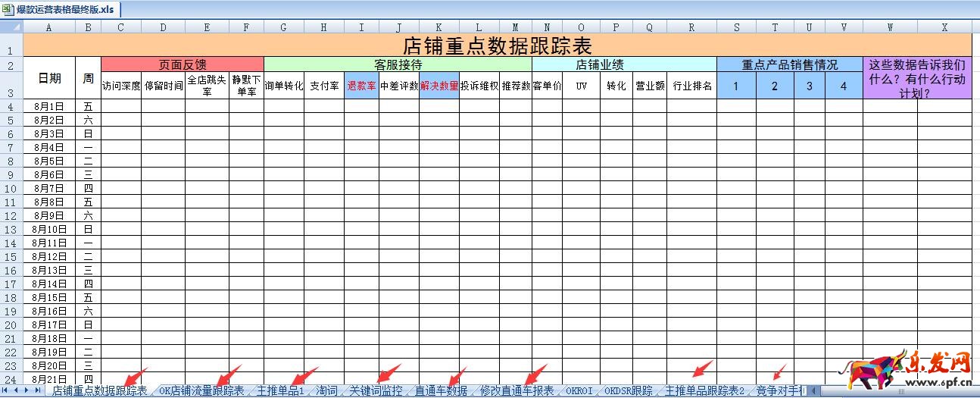This screenshot has height=398, width=980.
Task: Click the 静默下单率 column header cell
Action: coord(246,86)
